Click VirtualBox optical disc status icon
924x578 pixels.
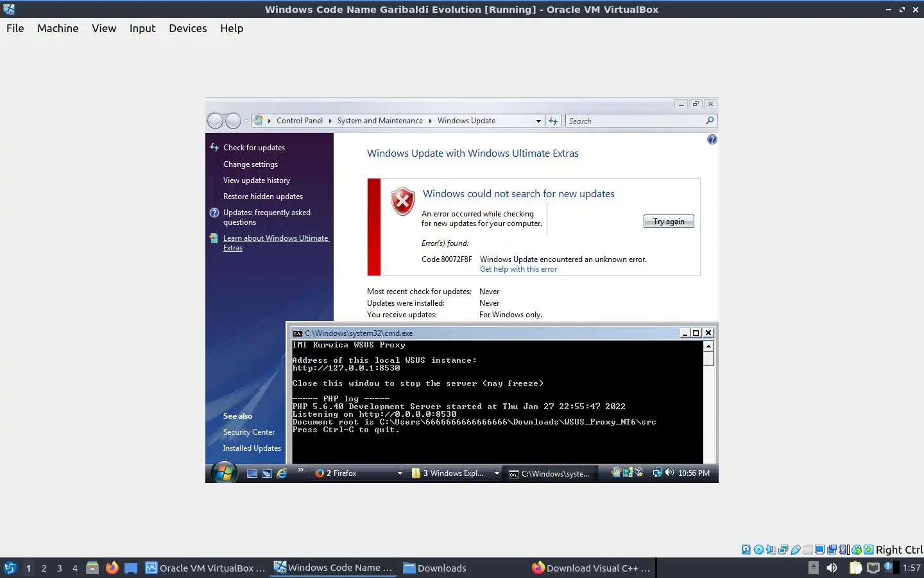(758, 550)
